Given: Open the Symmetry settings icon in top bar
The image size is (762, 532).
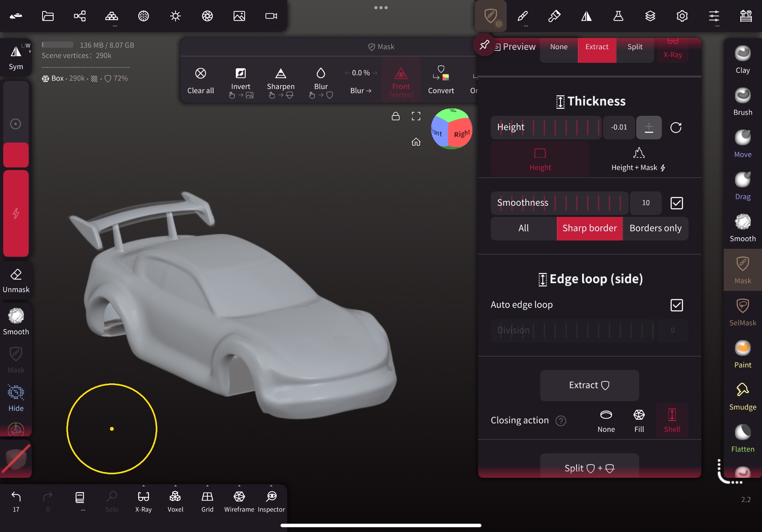Looking at the screenshot, I should tap(586, 16).
